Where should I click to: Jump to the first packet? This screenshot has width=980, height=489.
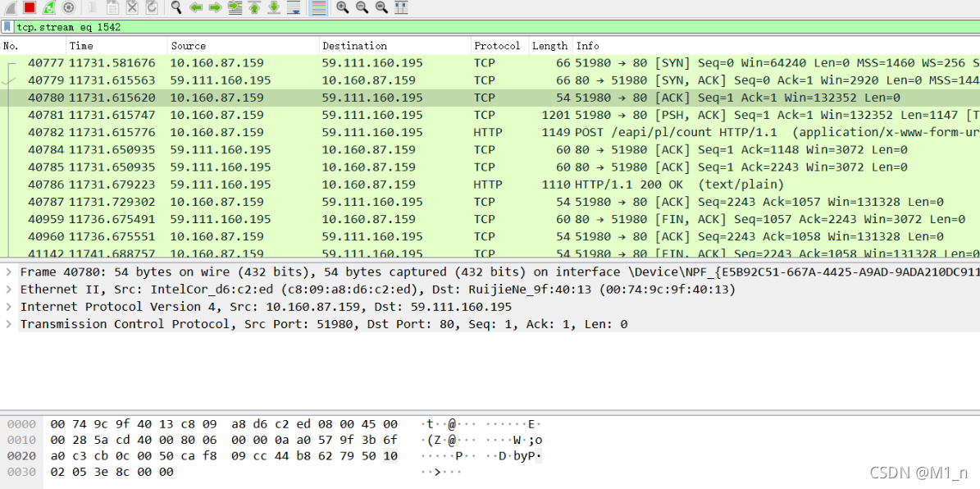click(x=254, y=7)
